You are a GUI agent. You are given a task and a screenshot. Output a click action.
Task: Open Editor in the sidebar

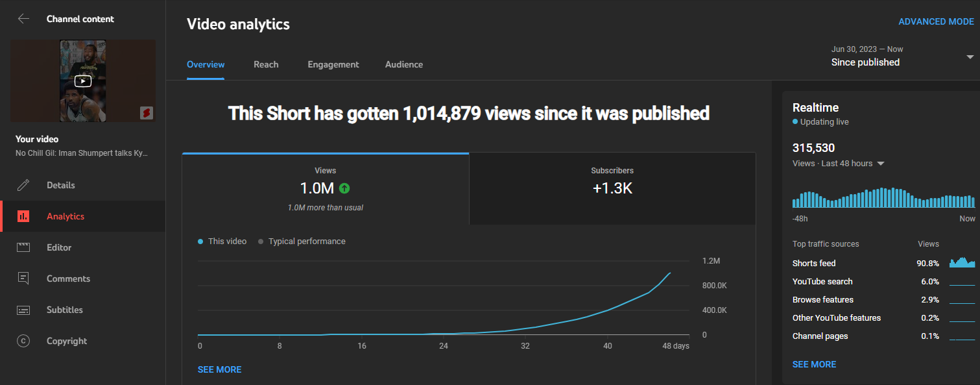point(83,247)
